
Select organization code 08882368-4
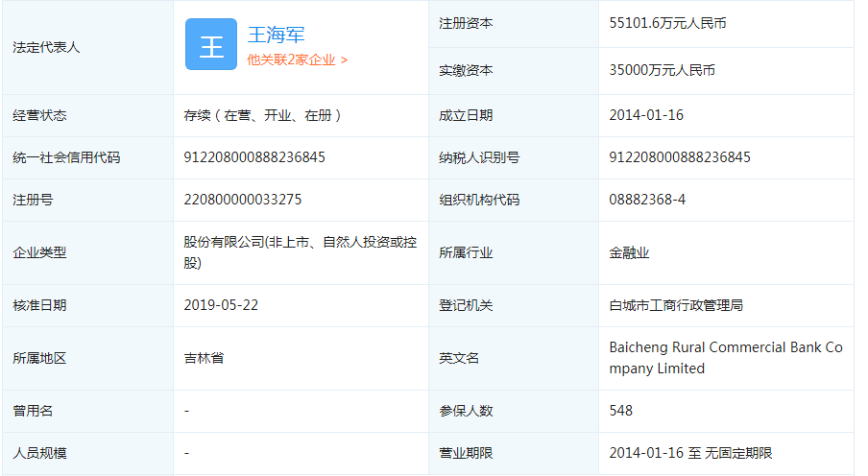[647, 200]
